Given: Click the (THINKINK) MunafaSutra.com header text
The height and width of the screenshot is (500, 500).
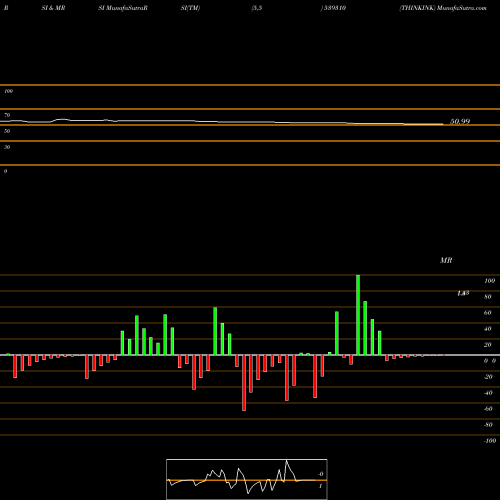Looking at the screenshot, I should click(x=443, y=8).
